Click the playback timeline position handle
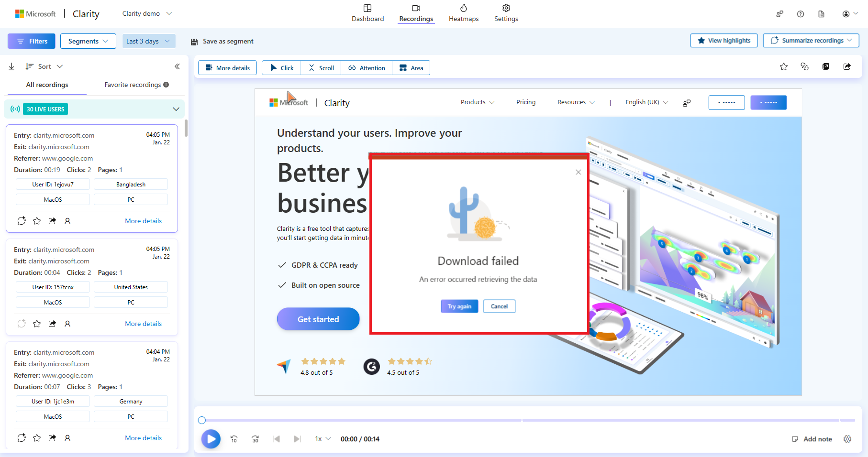 [x=202, y=420]
